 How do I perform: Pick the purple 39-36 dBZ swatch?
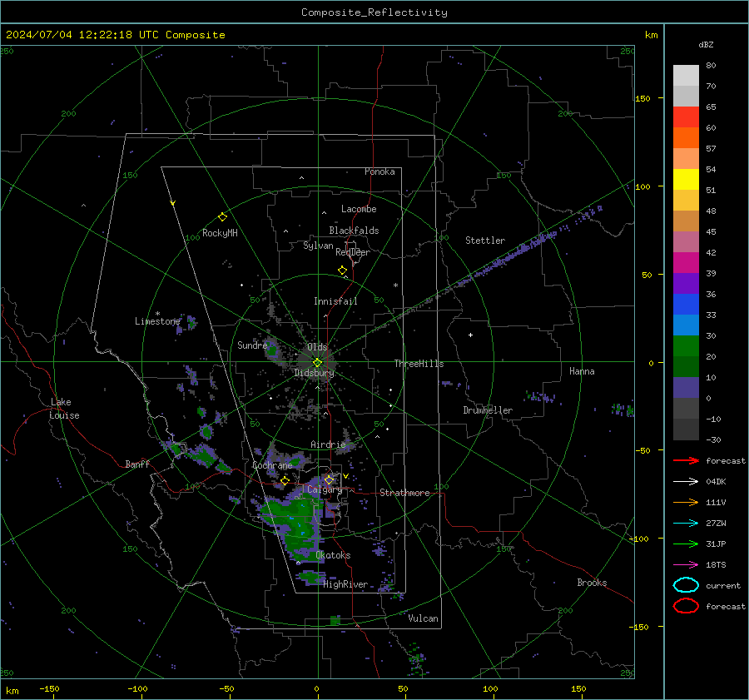686,284
